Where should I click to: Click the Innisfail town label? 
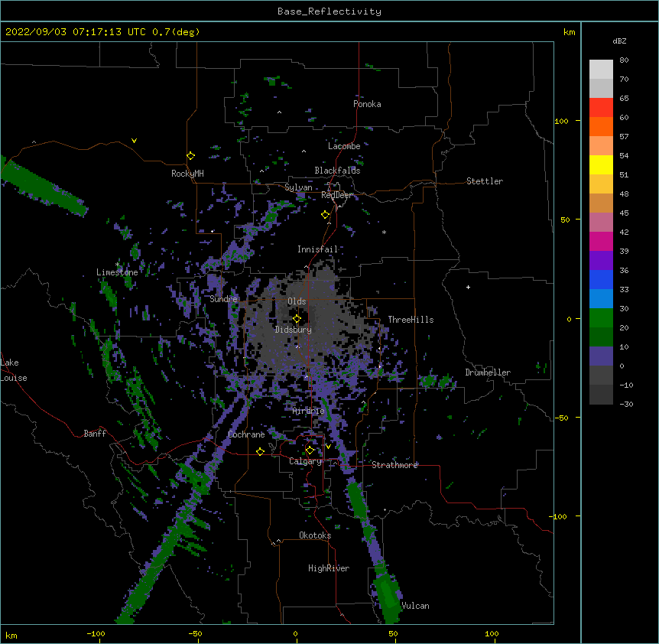point(317,249)
